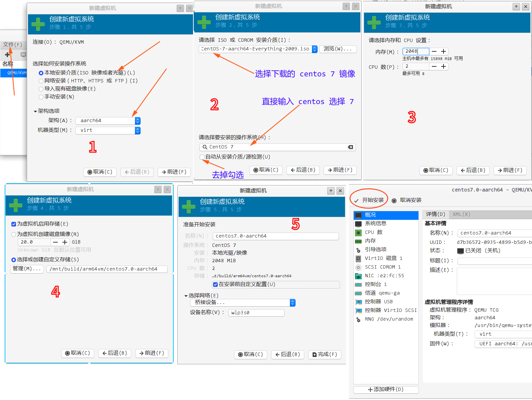Select 网络安装 HTTP/HTTPS/FTP radio option
Screen dimensions: 532x400
(41, 81)
